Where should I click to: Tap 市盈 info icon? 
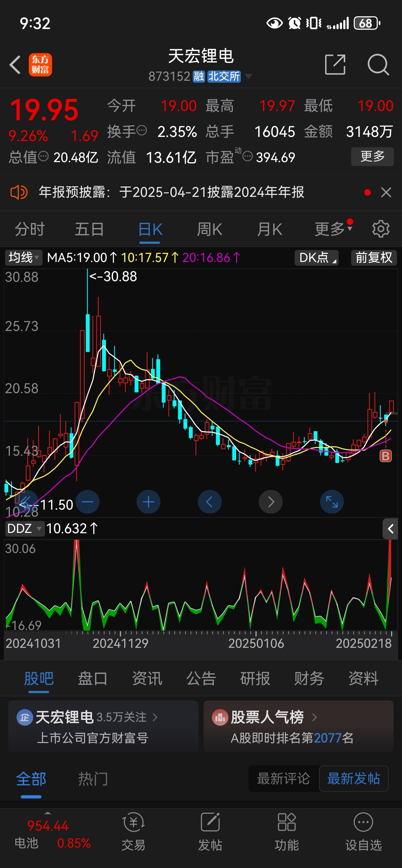coord(248,156)
